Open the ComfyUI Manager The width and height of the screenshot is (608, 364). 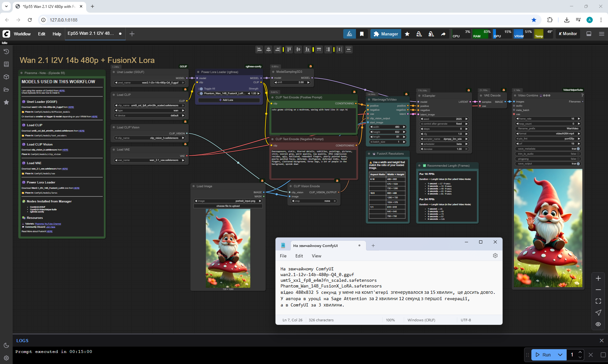point(385,34)
